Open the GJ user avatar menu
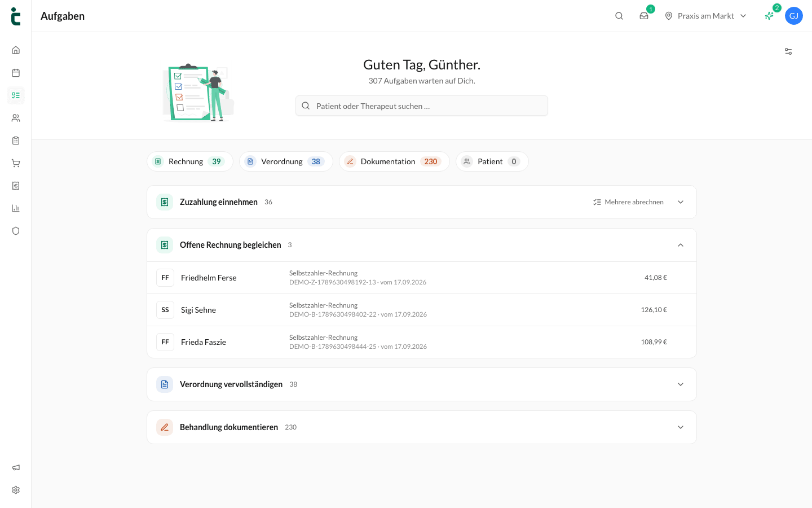 794,16
